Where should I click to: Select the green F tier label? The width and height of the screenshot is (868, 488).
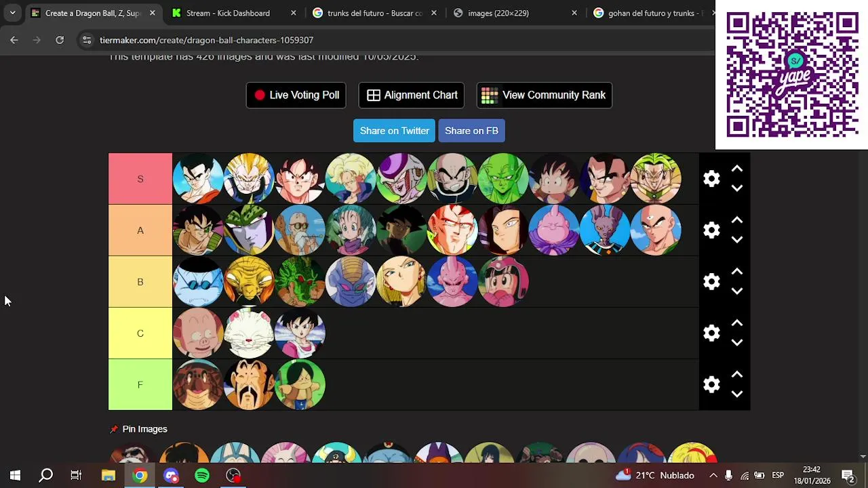tap(140, 385)
